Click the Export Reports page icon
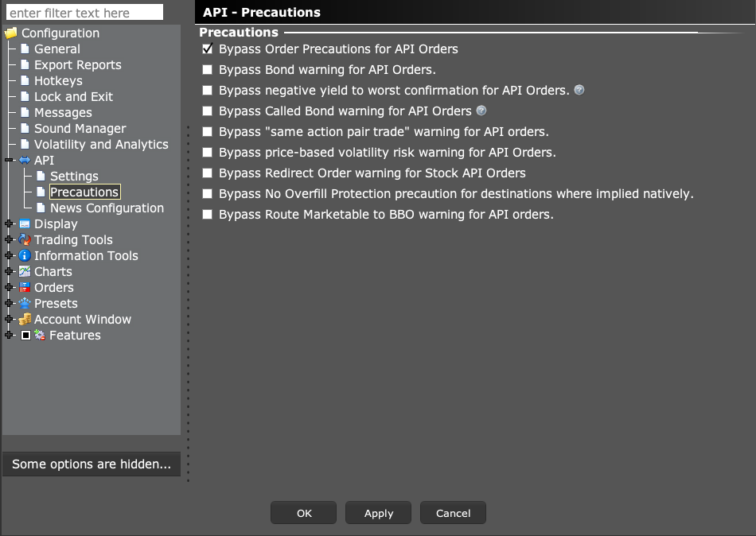The height and width of the screenshot is (536, 756). (x=25, y=64)
